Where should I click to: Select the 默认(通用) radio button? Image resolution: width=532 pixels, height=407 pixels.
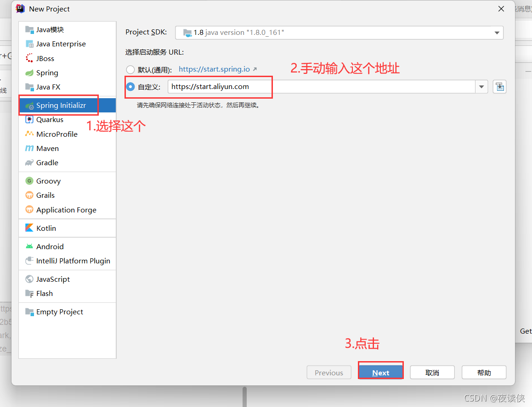tap(130, 70)
